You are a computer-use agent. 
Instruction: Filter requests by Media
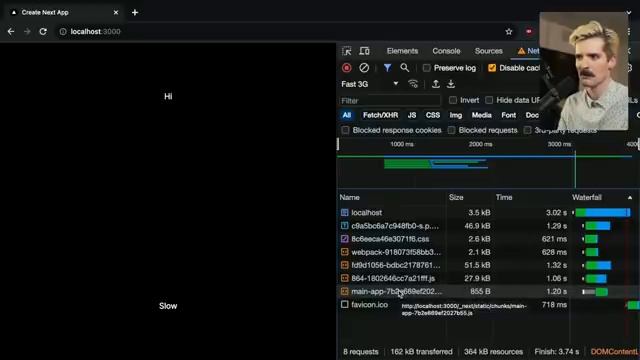482,115
